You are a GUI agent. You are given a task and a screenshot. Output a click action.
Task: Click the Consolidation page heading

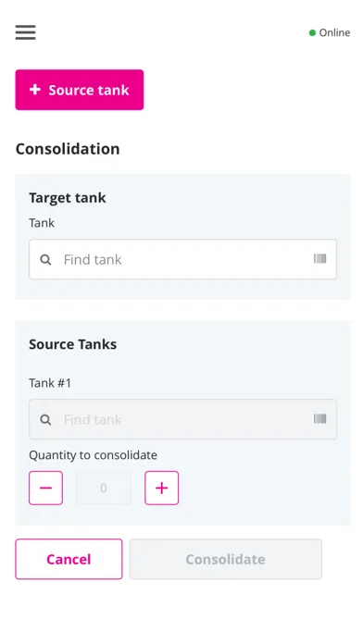[x=68, y=149]
